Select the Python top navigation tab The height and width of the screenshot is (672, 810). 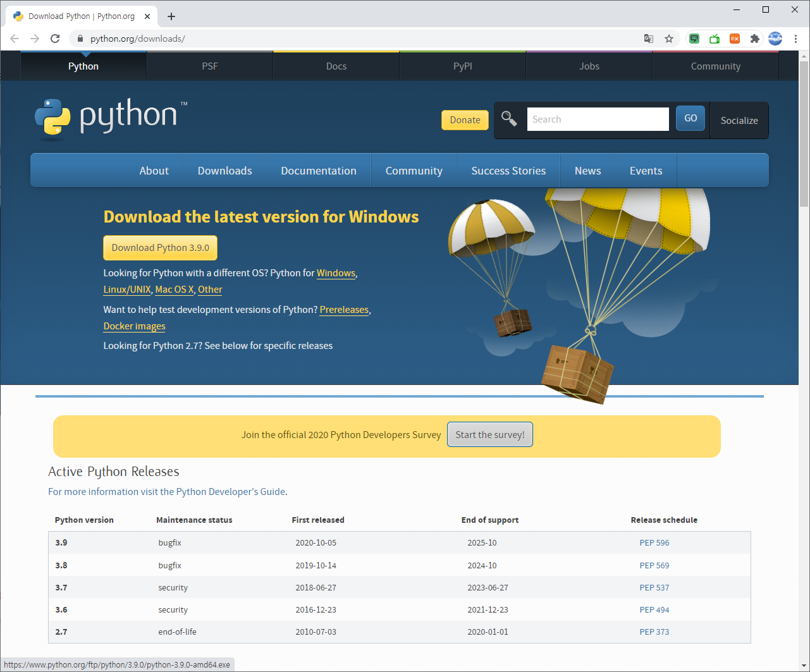pyautogui.click(x=83, y=66)
